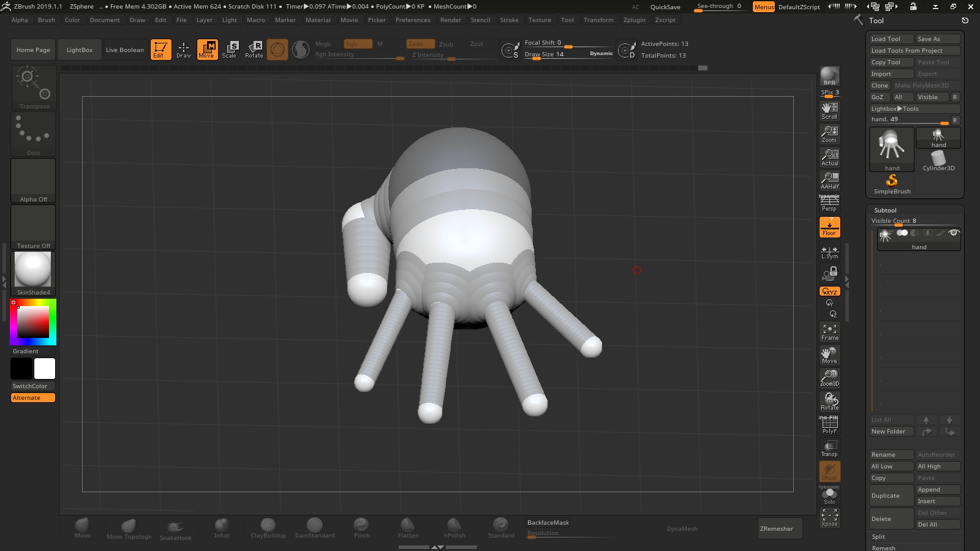The width and height of the screenshot is (980, 551).
Task: Click the Live Boolean button
Action: pos(125,50)
